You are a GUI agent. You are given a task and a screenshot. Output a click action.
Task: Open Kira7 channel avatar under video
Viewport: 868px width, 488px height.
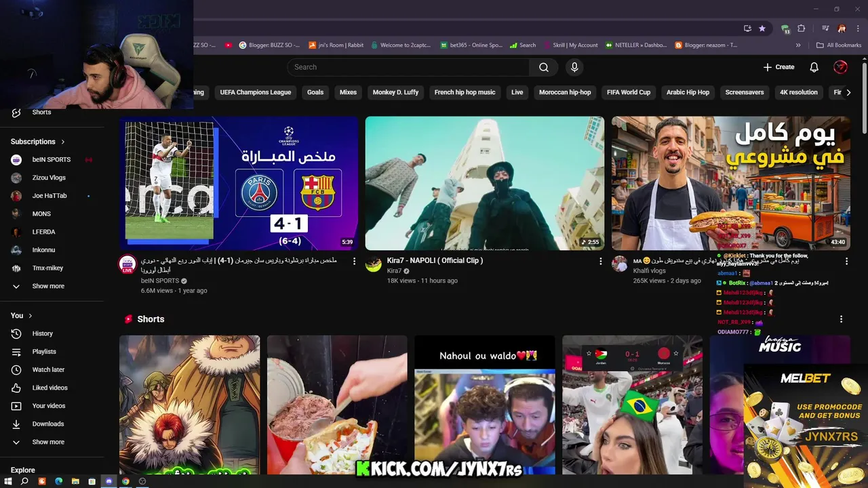[374, 264]
